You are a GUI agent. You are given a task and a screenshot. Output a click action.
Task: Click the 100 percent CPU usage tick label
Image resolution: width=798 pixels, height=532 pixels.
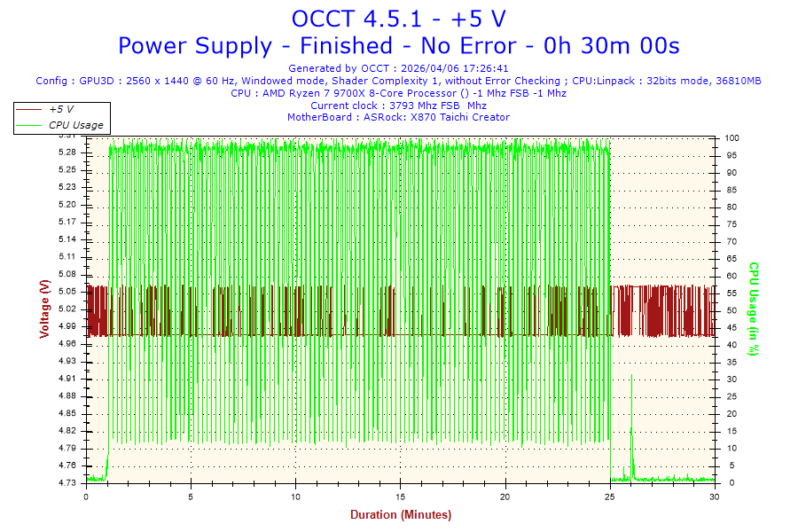point(731,138)
